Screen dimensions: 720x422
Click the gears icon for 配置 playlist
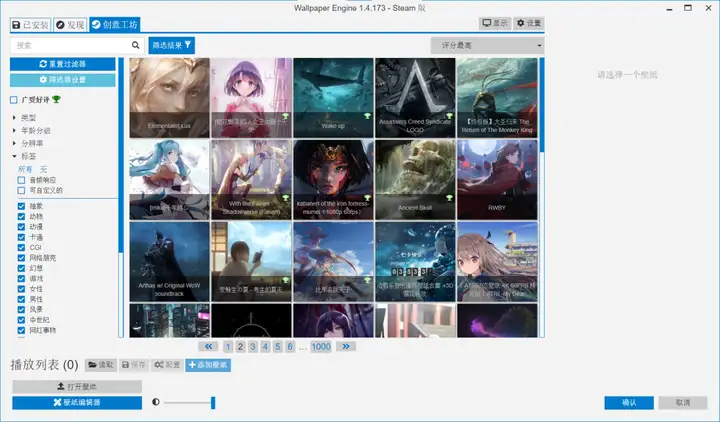click(x=159, y=365)
